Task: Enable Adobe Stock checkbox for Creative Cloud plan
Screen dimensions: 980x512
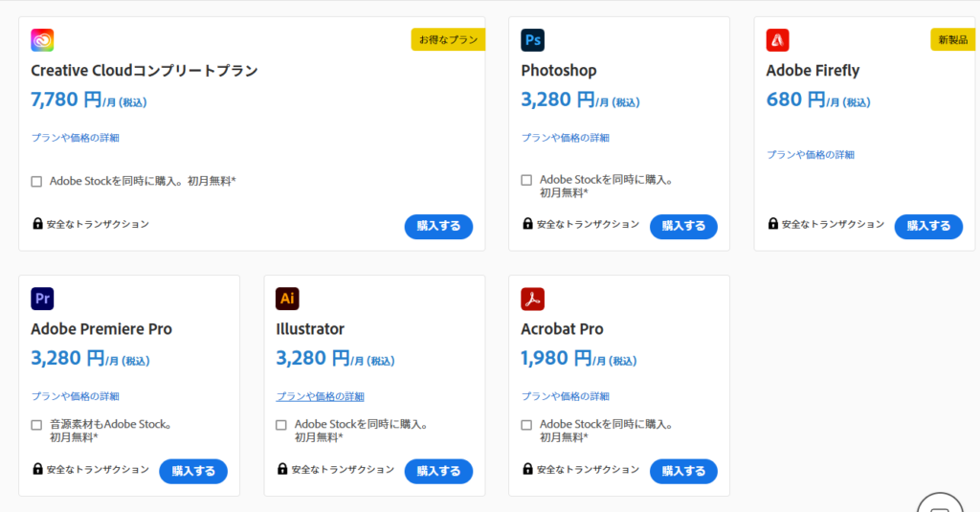Action: coord(36,181)
